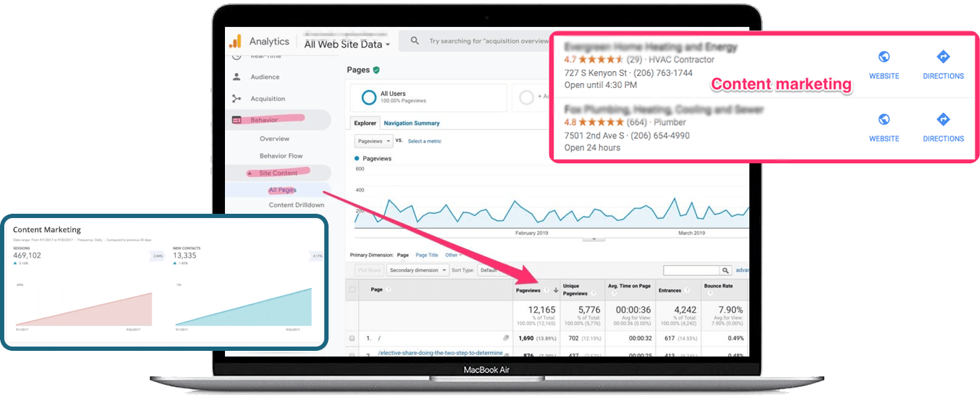Click help icon next to Entrances column

(688, 290)
